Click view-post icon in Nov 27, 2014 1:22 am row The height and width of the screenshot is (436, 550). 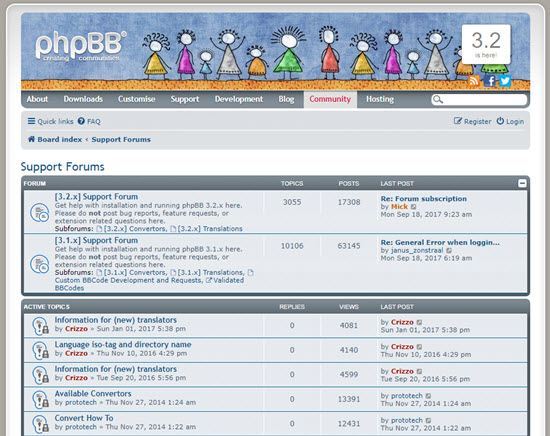click(428, 421)
